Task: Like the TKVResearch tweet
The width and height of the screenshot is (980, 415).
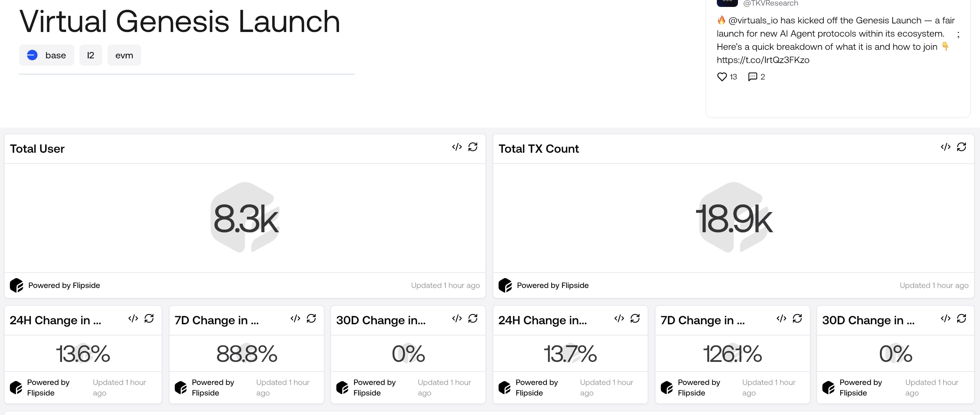Action: point(722,77)
